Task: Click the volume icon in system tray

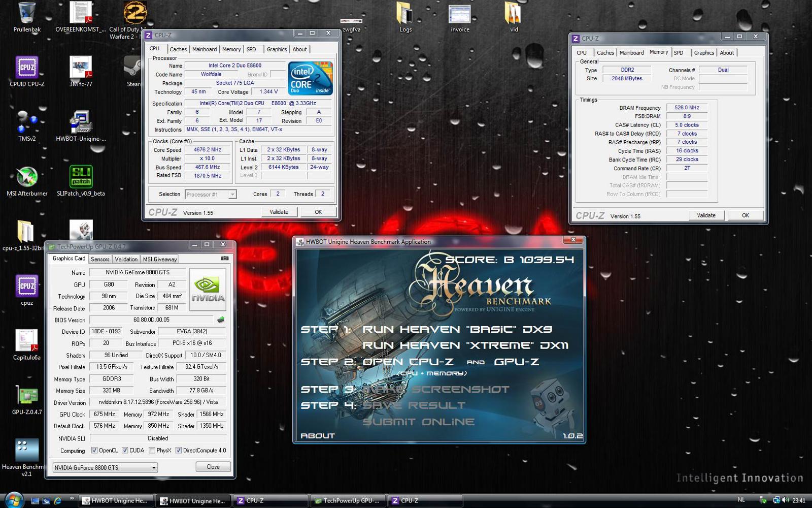Action: tap(786, 500)
